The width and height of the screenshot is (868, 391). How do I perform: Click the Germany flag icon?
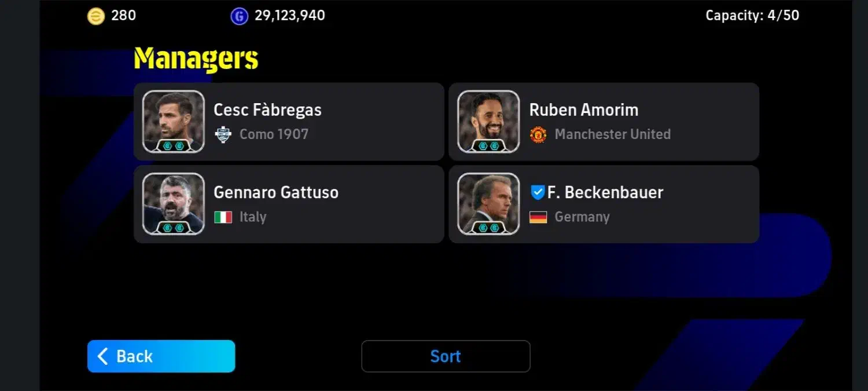coord(538,217)
